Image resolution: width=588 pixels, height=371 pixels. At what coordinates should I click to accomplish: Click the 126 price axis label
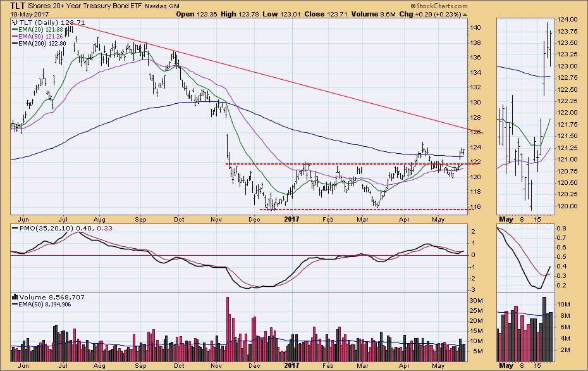[475, 132]
